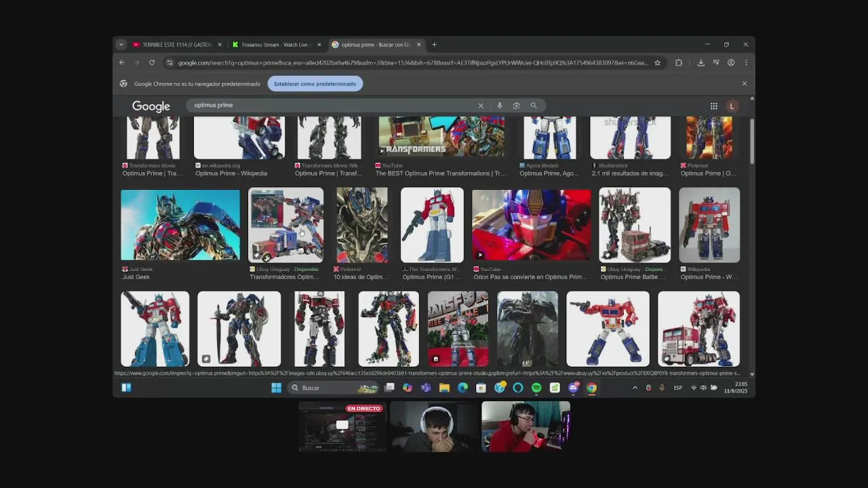Start voice search with the microphone
The image size is (868, 488).
coord(500,106)
